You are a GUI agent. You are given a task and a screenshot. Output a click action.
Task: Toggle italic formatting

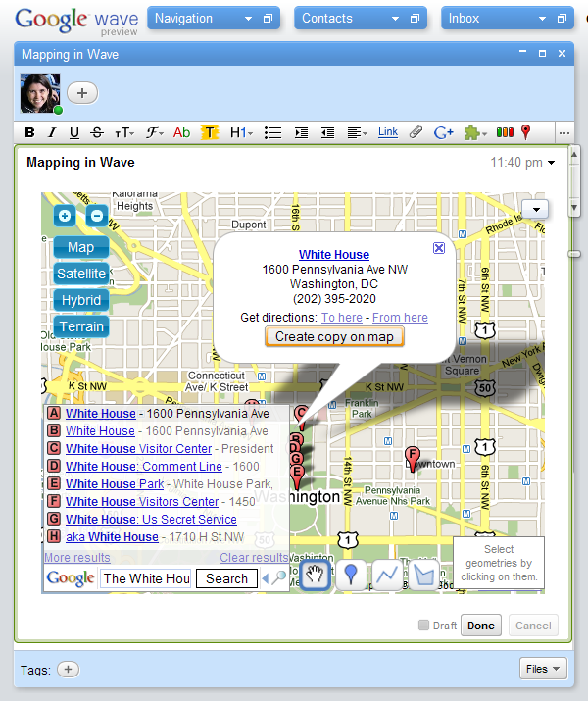coord(52,132)
